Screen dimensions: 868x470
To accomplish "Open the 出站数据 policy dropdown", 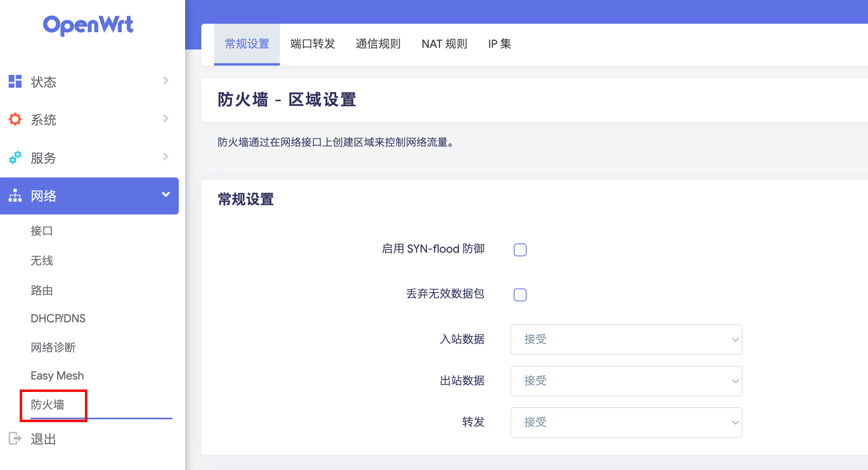I will point(626,381).
